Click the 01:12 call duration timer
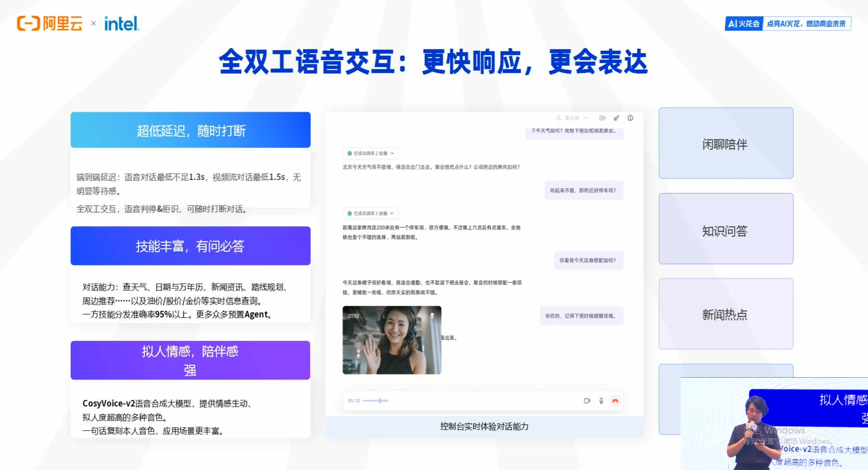This screenshot has width=868, height=470. click(353, 401)
